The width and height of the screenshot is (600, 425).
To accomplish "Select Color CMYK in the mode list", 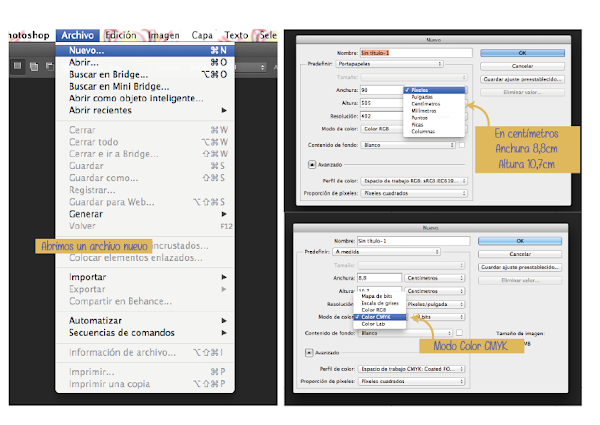I will pos(380,317).
